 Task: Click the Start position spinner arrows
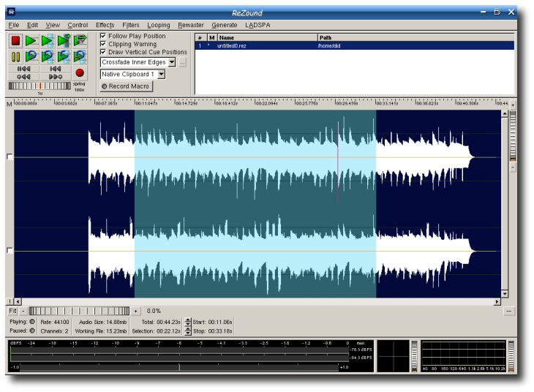[188, 322]
